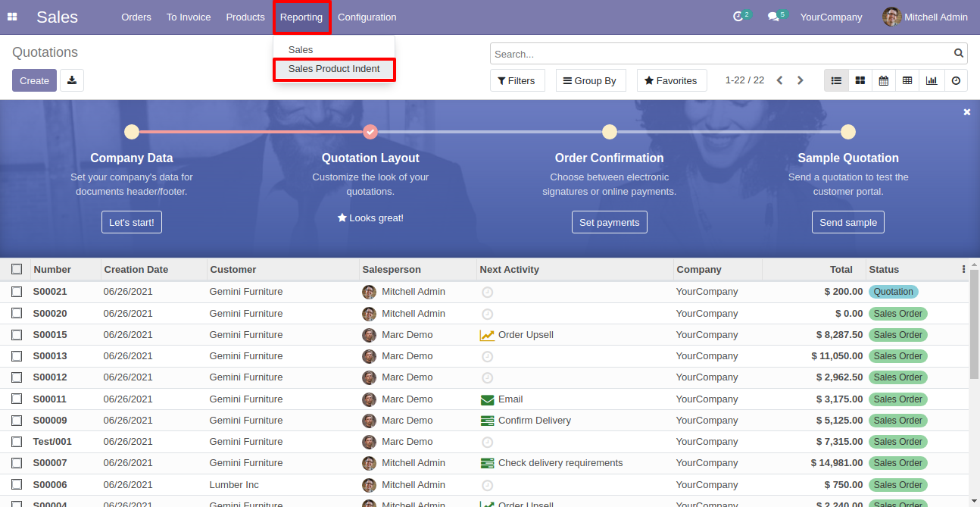Open the Filters dropdown
This screenshot has width=980, height=507.
click(x=517, y=80)
